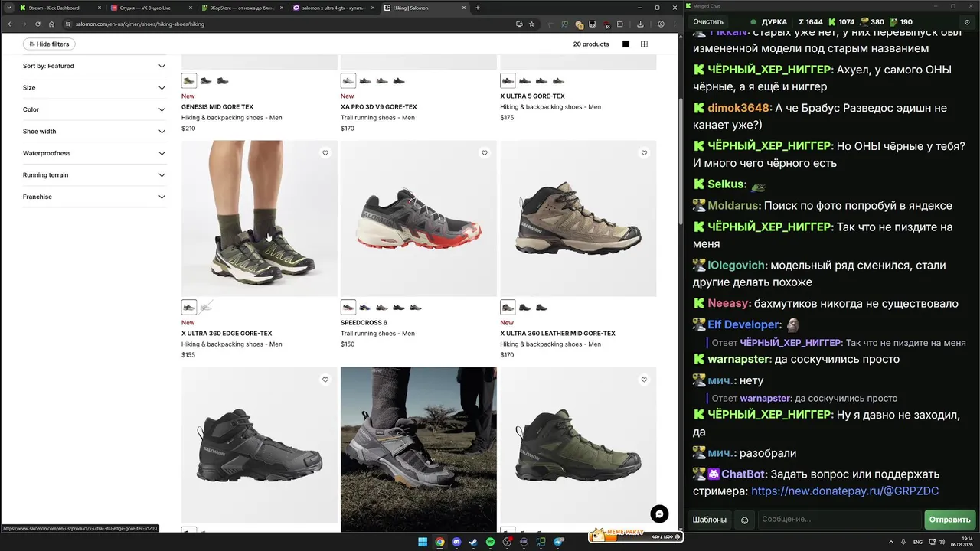Select first color swatch under Speedcross 6
This screenshot has height=551, width=980.
coord(348,307)
